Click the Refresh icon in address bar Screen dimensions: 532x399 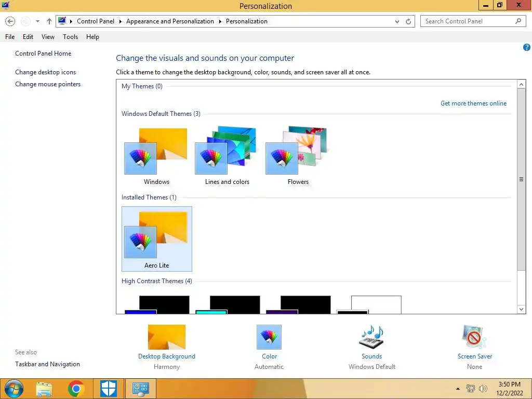[408, 21]
